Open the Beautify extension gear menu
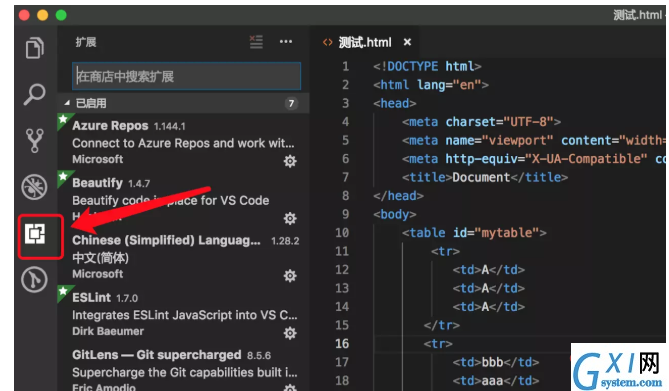 [x=290, y=219]
